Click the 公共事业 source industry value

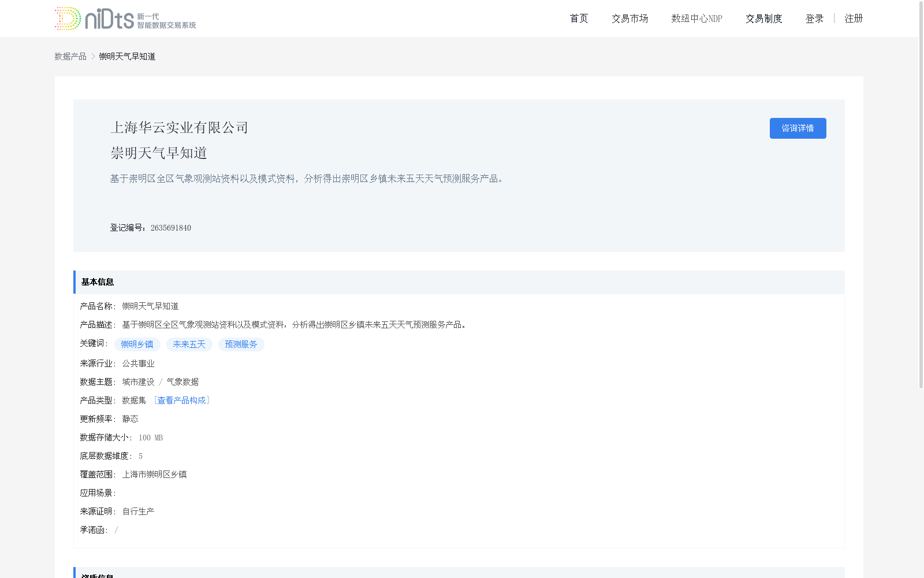pyautogui.click(x=138, y=364)
